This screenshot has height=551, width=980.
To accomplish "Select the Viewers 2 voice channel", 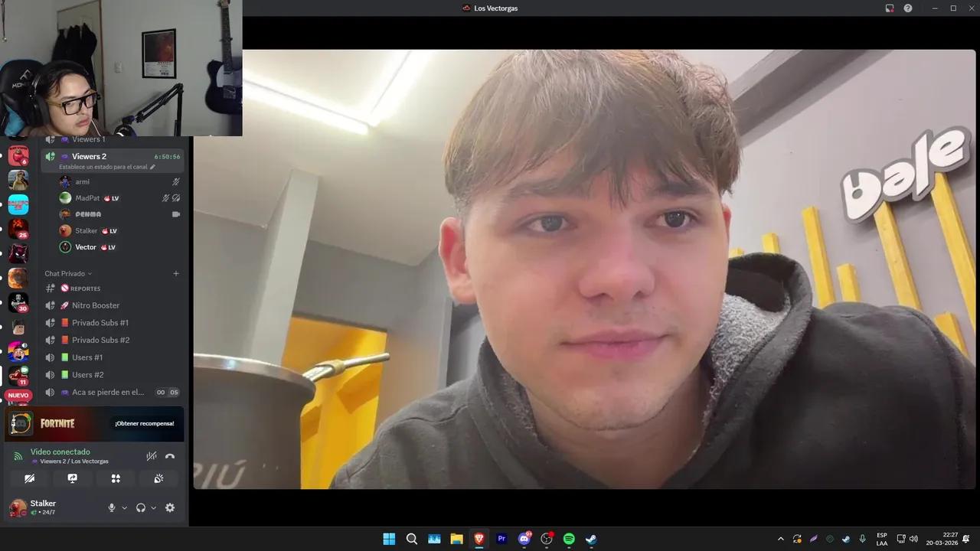I will 112,160.
